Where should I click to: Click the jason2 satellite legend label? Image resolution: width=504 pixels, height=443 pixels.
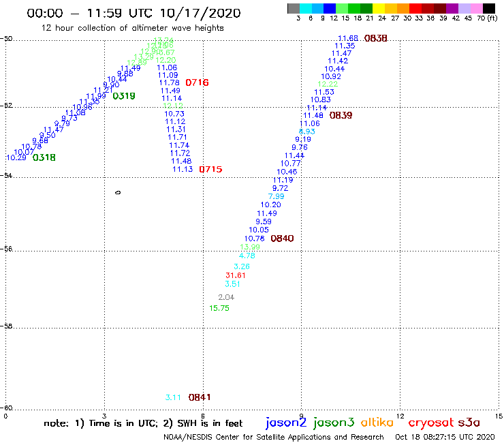click(x=286, y=423)
